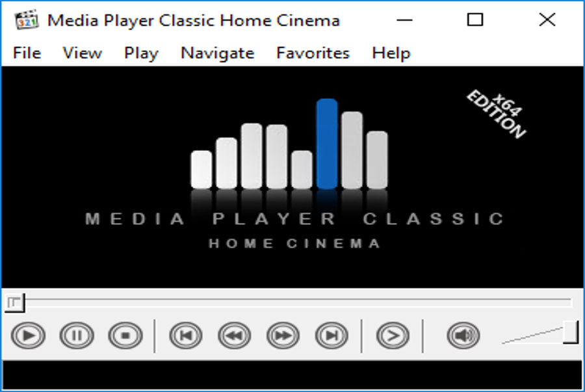Mute audio with the speaker icon
Screen dimensions: 585x392
(x=463, y=335)
